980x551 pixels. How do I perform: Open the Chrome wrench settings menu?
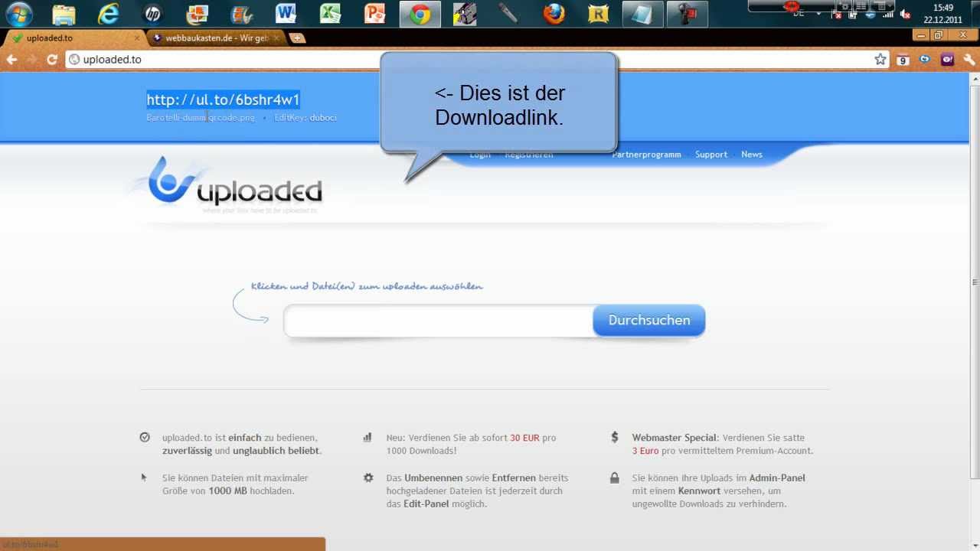(970, 59)
